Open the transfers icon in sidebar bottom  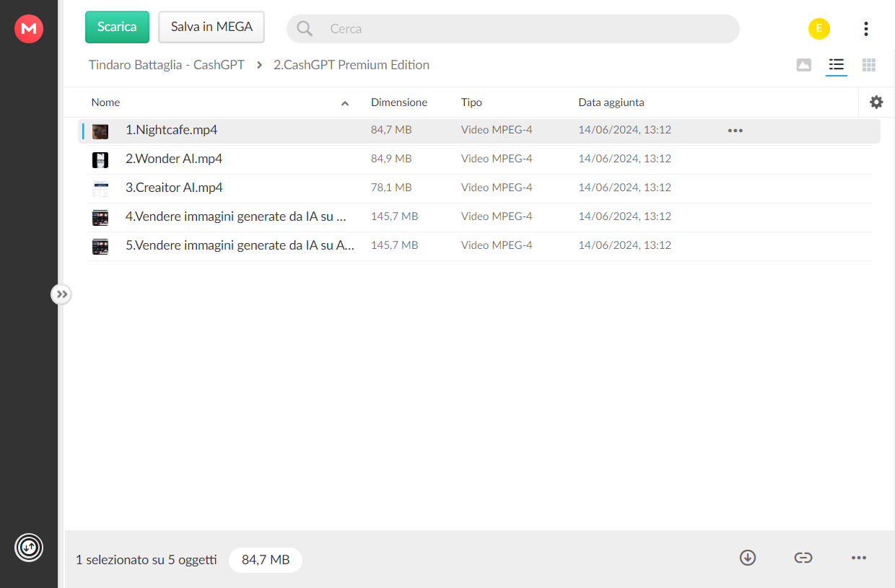point(29,547)
